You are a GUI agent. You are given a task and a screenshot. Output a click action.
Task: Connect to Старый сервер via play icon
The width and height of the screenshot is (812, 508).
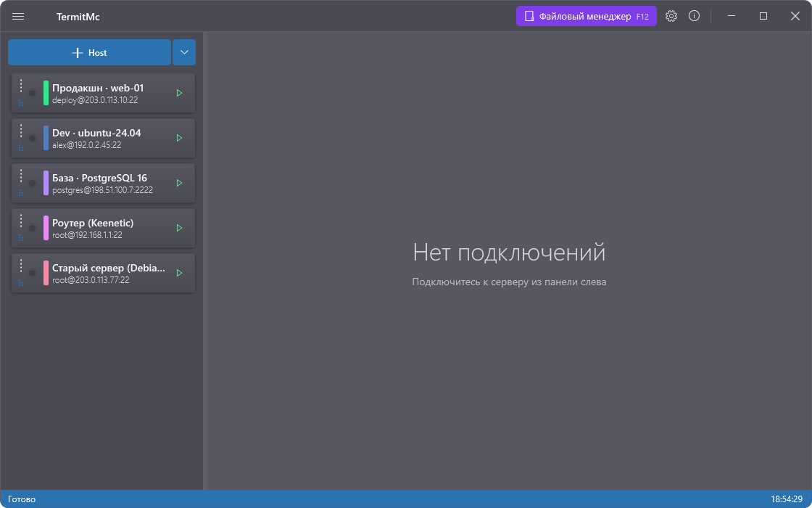[x=179, y=273]
